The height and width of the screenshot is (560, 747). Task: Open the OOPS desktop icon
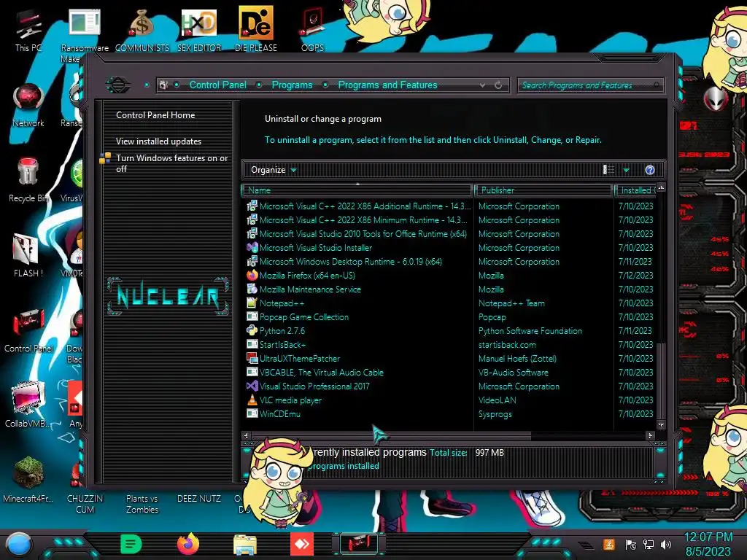pos(312,28)
